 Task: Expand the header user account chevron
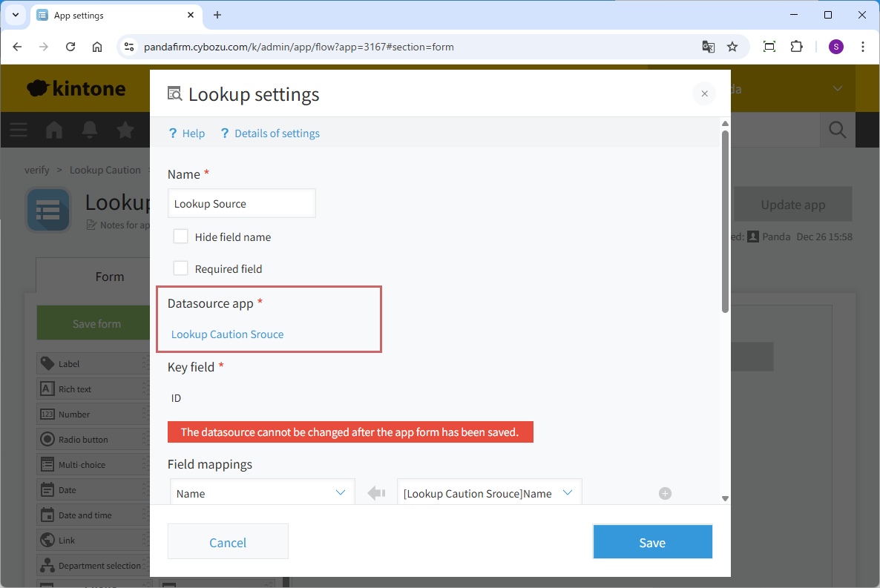coord(837,89)
